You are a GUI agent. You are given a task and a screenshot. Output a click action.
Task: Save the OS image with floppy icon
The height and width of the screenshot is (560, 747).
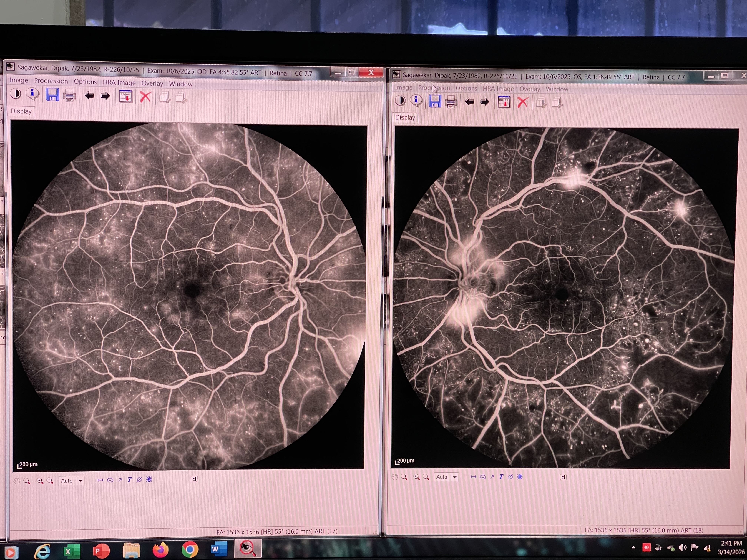(x=435, y=101)
